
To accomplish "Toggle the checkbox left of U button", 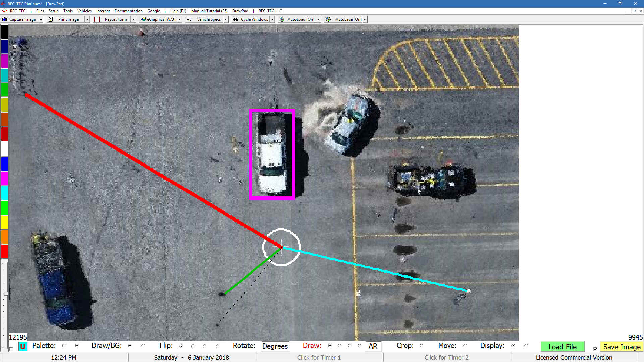I will [x=11, y=349].
